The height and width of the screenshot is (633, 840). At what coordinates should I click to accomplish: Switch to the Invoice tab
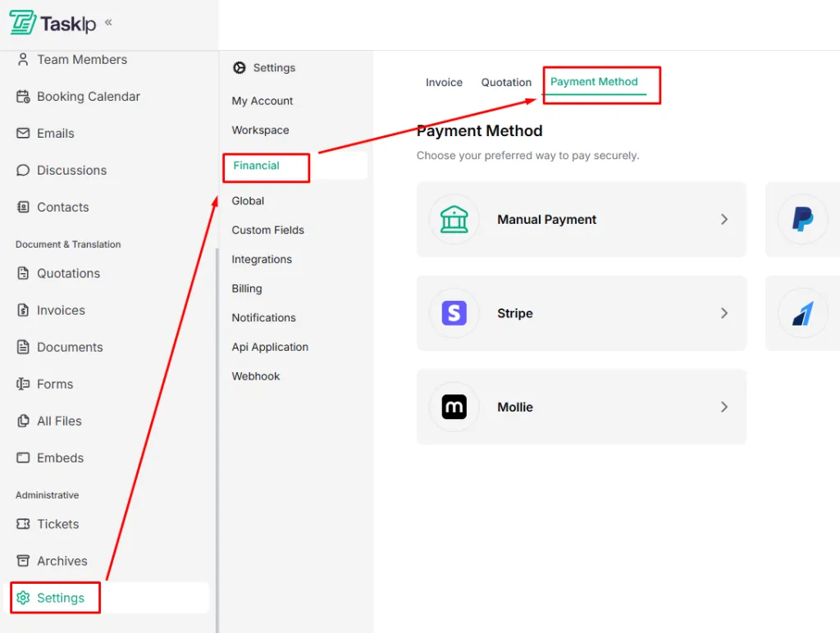444,83
